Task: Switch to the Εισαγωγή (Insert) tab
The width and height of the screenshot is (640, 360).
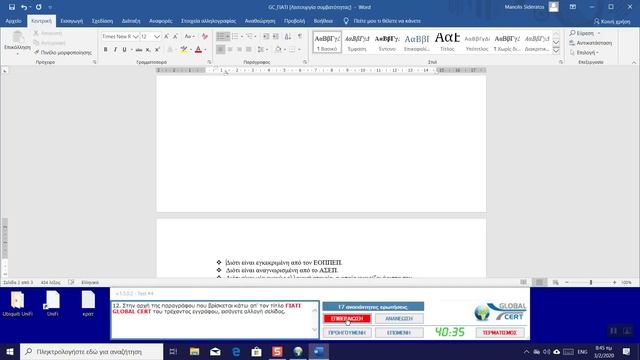Action: (x=71, y=21)
